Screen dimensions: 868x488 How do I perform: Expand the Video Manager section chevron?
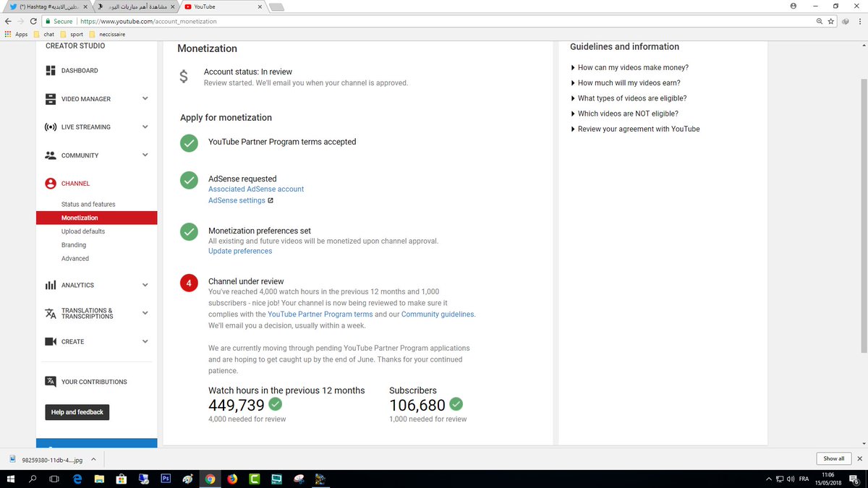pyautogui.click(x=145, y=99)
